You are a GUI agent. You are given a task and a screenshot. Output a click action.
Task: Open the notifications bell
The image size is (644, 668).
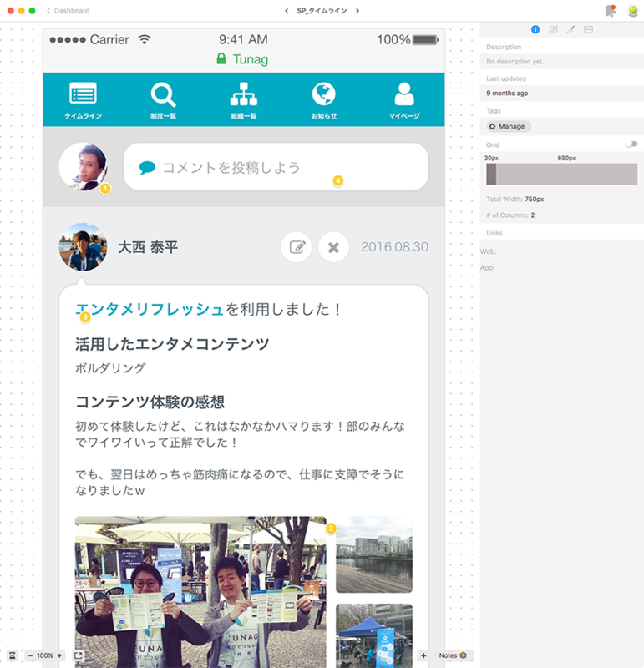click(x=611, y=10)
